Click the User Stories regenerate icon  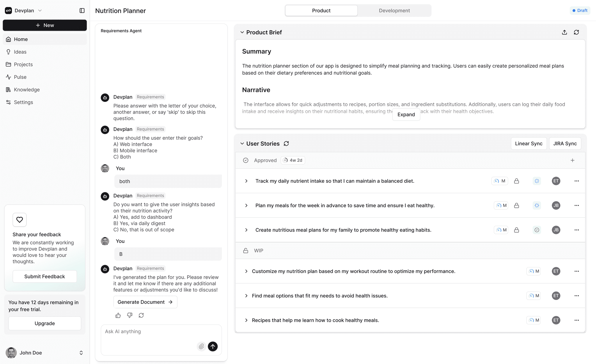286,143
